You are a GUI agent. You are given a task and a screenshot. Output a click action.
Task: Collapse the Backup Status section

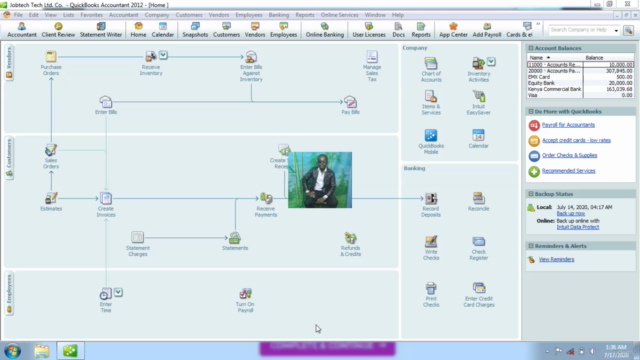pos(531,194)
